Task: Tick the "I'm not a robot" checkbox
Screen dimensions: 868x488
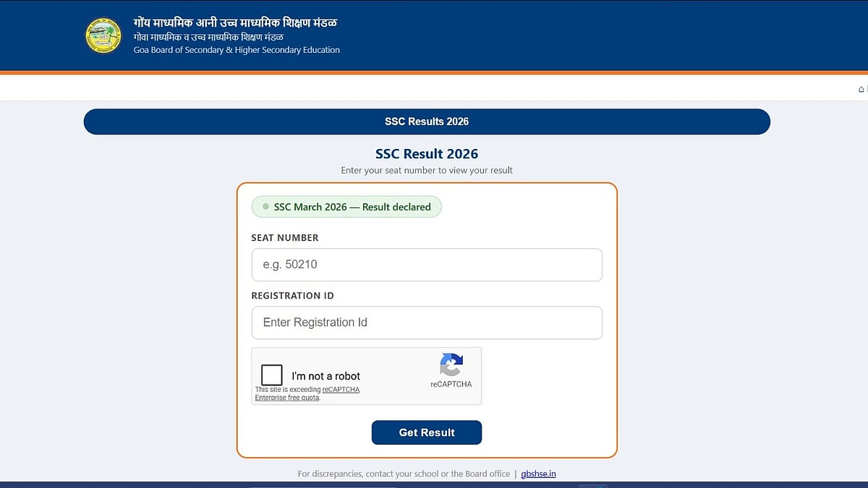Action: click(x=272, y=375)
